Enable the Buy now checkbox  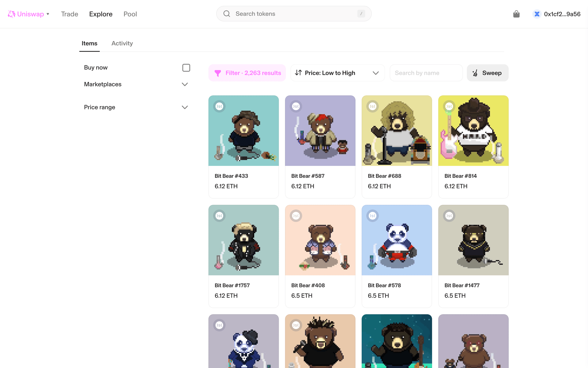[186, 68]
